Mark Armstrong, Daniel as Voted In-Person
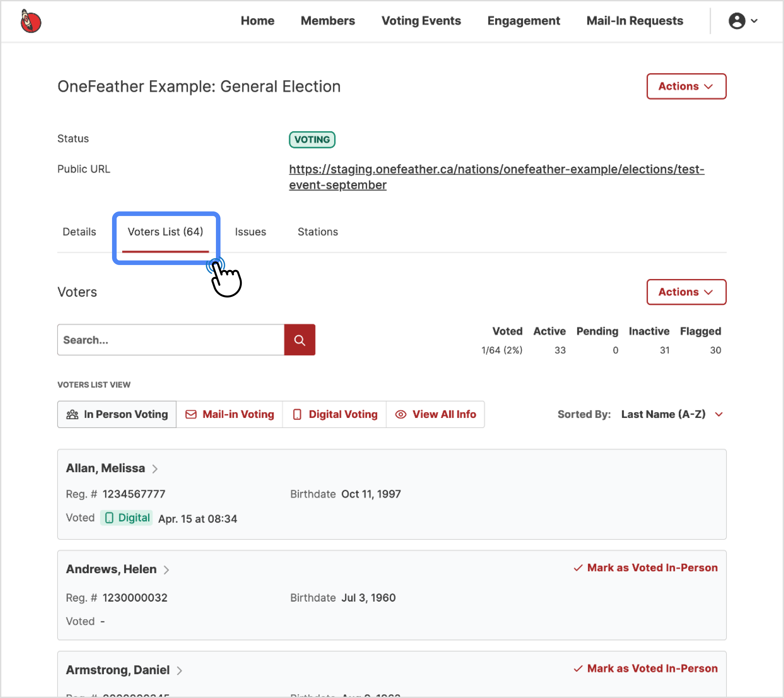This screenshot has width=784, height=698. pyautogui.click(x=645, y=669)
